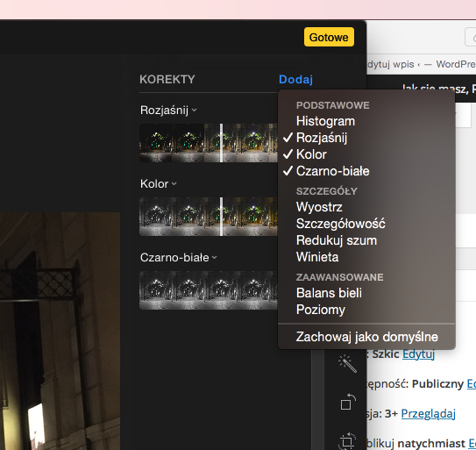Screen dimensions: 476x450
Task: Click Edytuj wpis WordPress browser tab
Action: [422, 64]
